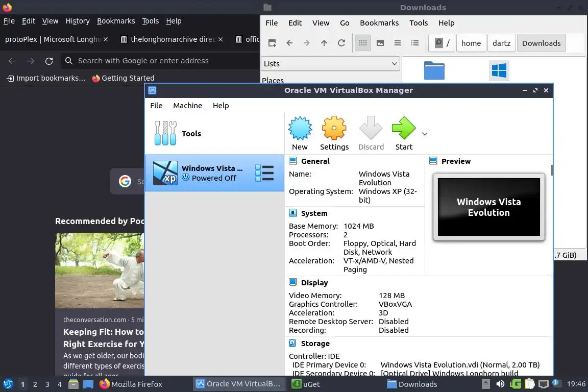Switch file manager to compact view
Screen dimensions: 588x392
point(398,43)
